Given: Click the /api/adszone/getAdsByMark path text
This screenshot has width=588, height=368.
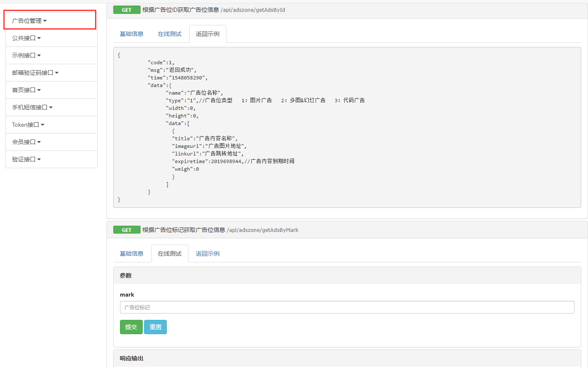Looking at the screenshot, I should pos(262,230).
